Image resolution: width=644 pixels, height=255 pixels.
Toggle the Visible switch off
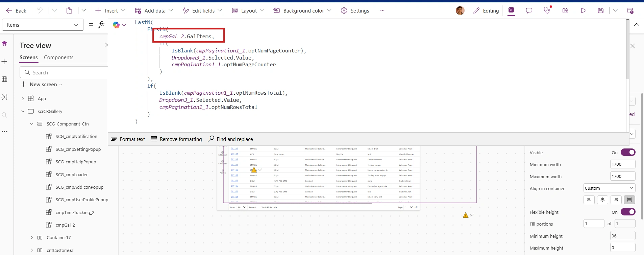coord(628,153)
